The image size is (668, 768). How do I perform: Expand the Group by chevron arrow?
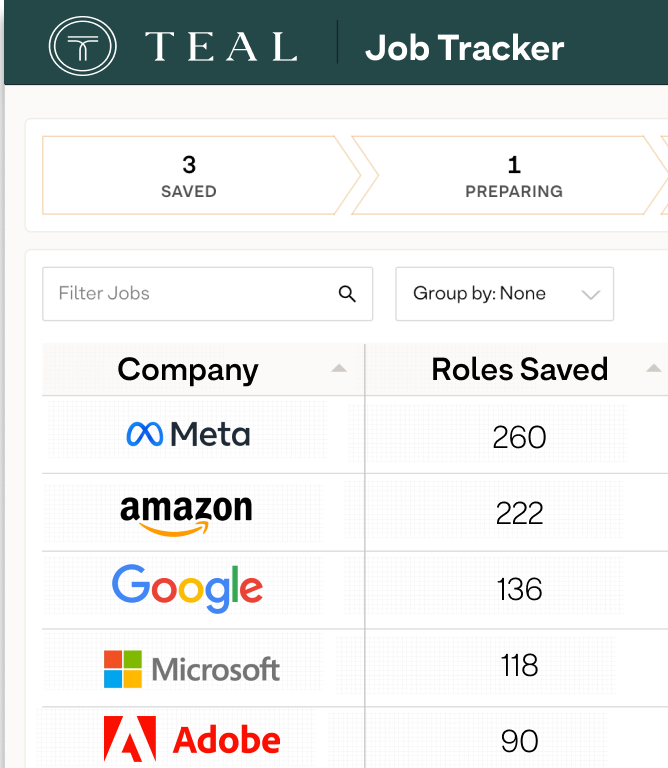click(591, 294)
